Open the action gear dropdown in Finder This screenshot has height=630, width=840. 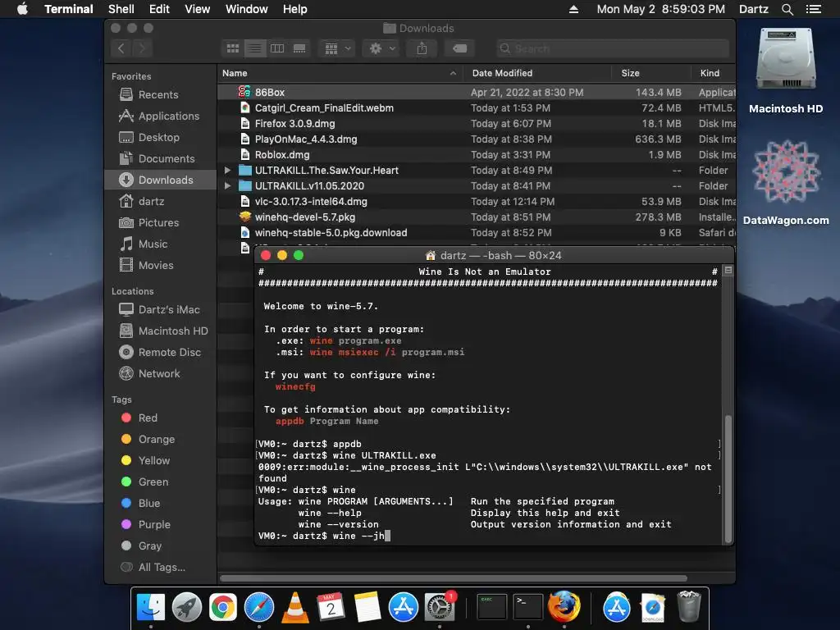(x=382, y=48)
